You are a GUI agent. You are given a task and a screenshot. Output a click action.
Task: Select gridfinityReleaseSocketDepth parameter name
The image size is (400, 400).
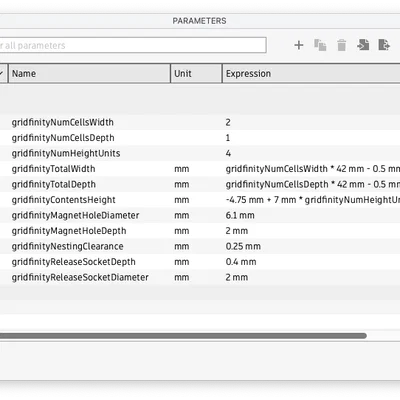pos(74,262)
